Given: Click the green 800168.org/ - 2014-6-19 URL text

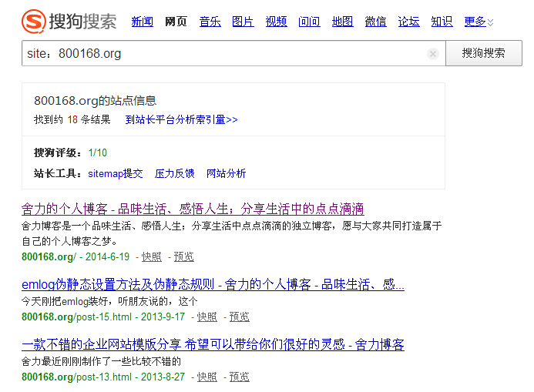Looking at the screenshot, I should [x=76, y=256].
